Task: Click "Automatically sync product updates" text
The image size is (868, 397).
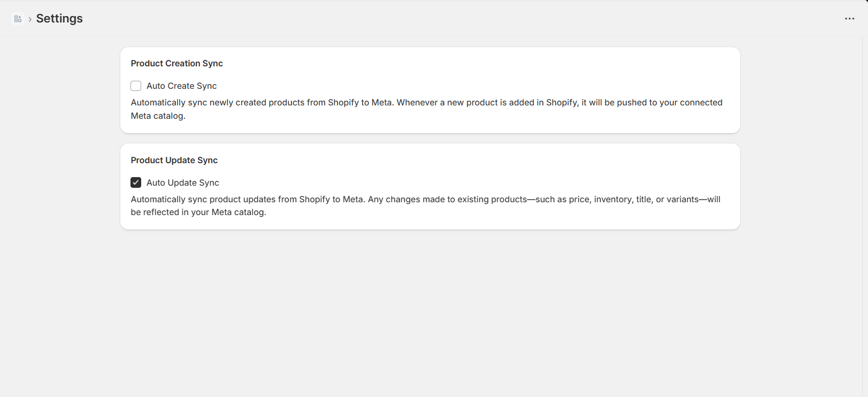Action: click(x=213, y=200)
